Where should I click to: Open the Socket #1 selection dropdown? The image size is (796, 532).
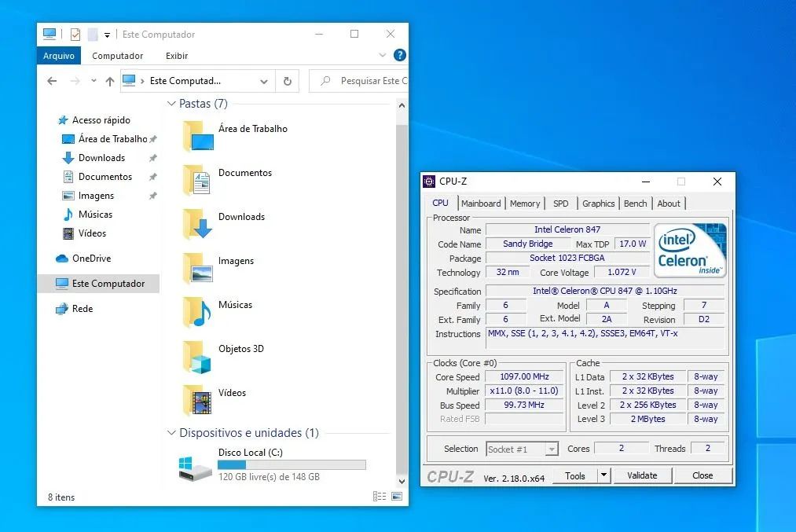(x=552, y=449)
